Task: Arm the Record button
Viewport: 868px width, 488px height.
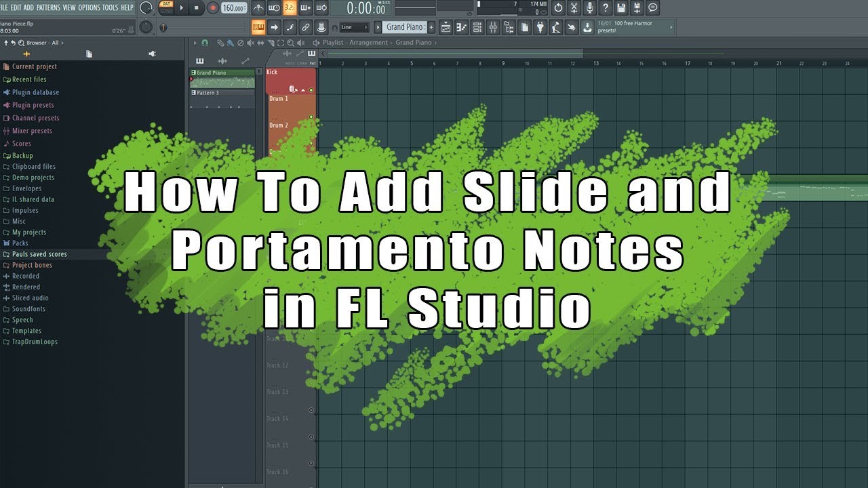Action: 212,8
